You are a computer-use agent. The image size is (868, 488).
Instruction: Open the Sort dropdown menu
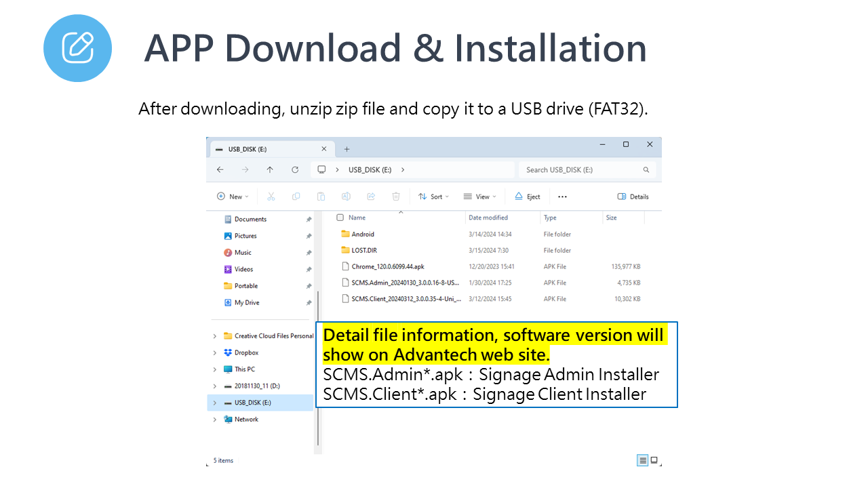coord(433,197)
